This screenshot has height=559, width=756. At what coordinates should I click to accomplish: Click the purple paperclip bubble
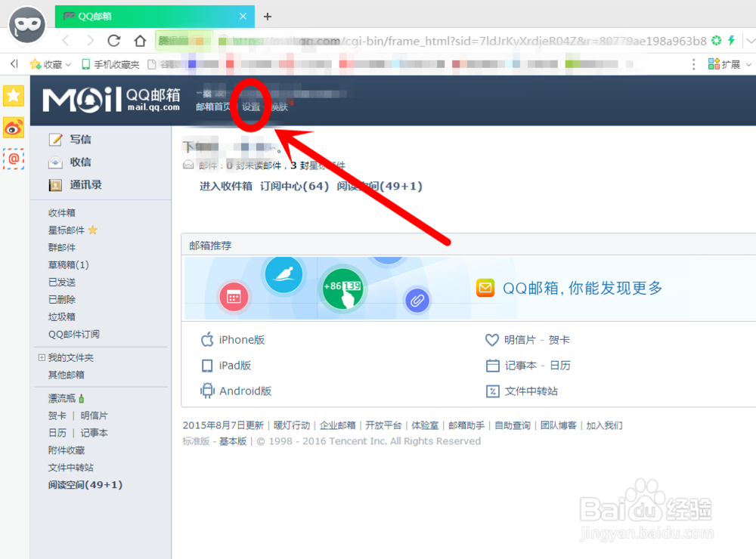click(x=417, y=300)
